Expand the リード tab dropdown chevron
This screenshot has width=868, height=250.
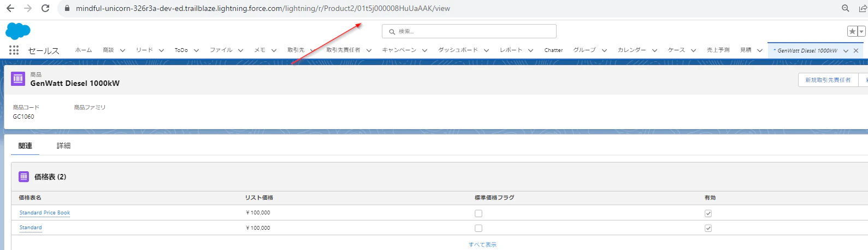[161, 50]
